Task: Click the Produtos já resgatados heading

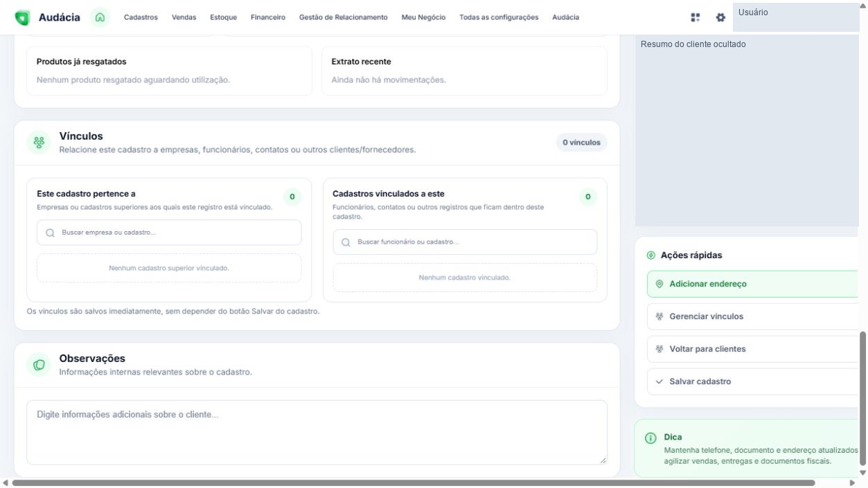Action: (x=81, y=62)
